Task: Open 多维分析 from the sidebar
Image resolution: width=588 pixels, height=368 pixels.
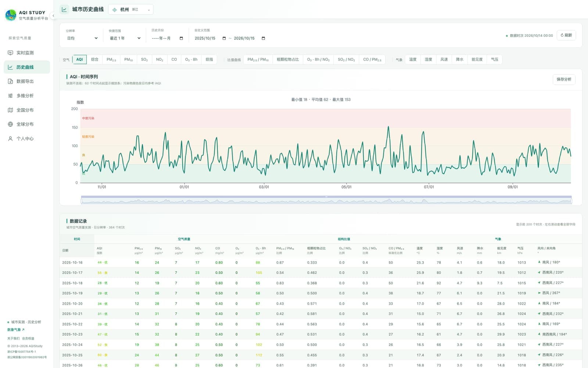Action: (27, 96)
